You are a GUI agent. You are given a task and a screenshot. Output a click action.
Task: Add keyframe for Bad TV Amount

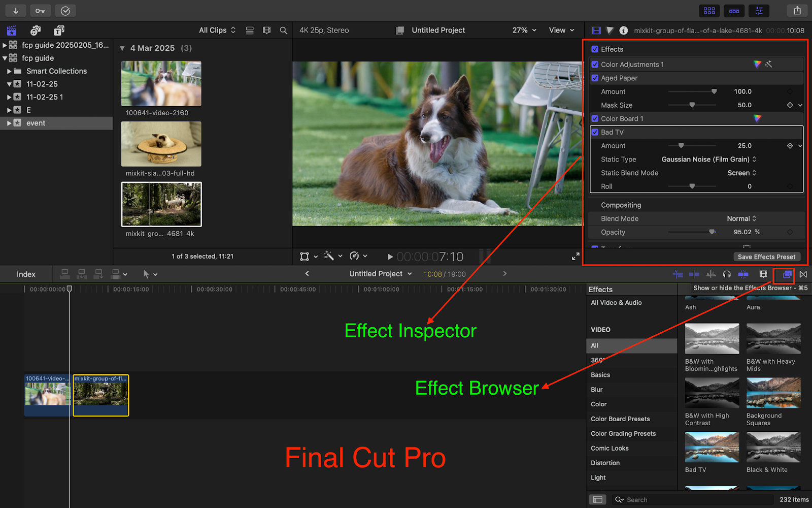pos(790,146)
